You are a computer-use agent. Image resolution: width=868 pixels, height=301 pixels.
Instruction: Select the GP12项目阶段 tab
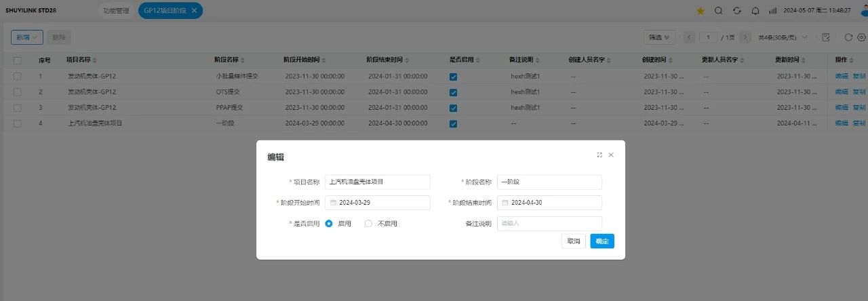tap(164, 11)
